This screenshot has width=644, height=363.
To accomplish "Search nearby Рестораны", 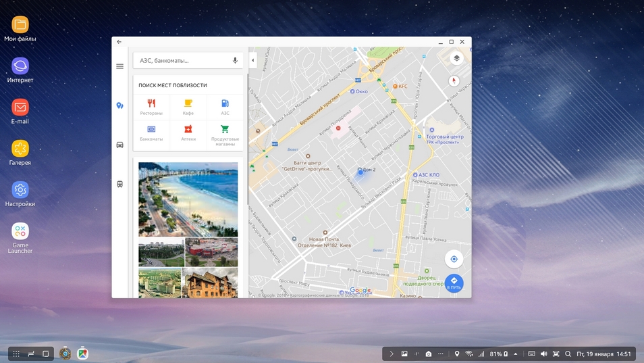I will [151, 107].
